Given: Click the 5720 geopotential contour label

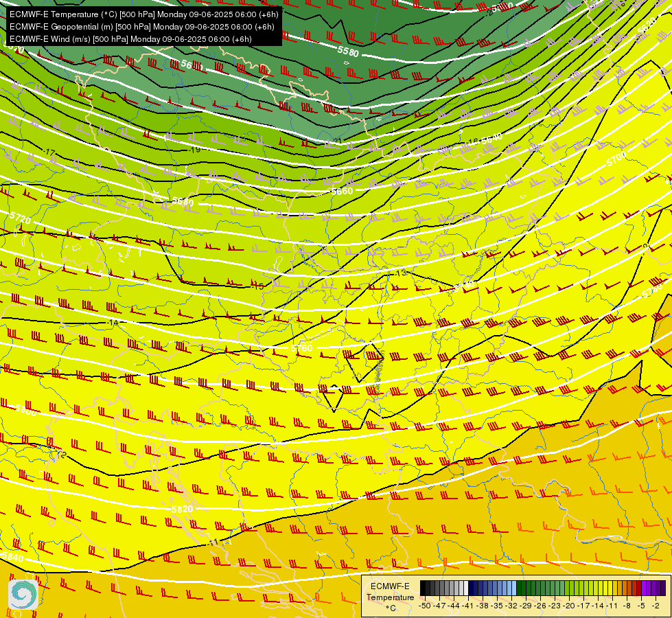Looking at the screenshot, I should point(20,218).
